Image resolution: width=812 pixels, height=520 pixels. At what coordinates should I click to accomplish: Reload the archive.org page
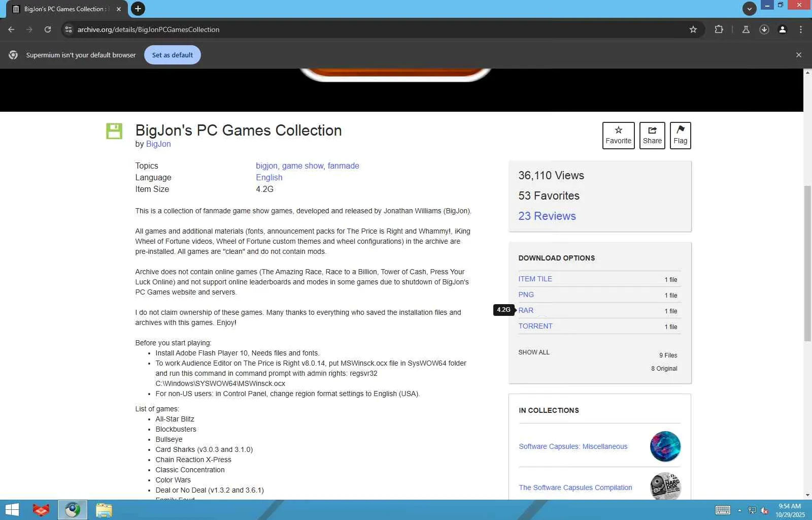tap(48, 29)
